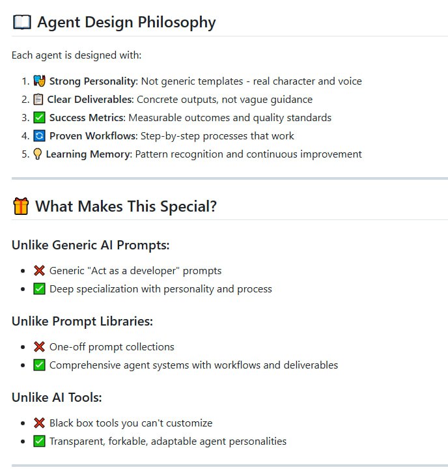This screenshot has height=476, width=448.
Task: Click the green check beside Transparent, forkable
Action: click(x=39, y=441)
